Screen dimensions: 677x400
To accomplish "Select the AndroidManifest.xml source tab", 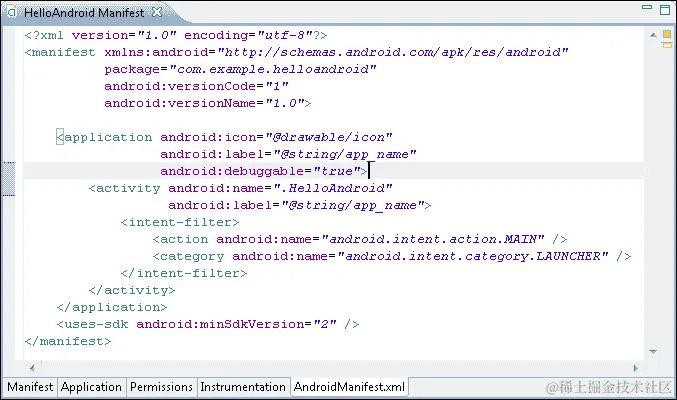I will 349,386.
